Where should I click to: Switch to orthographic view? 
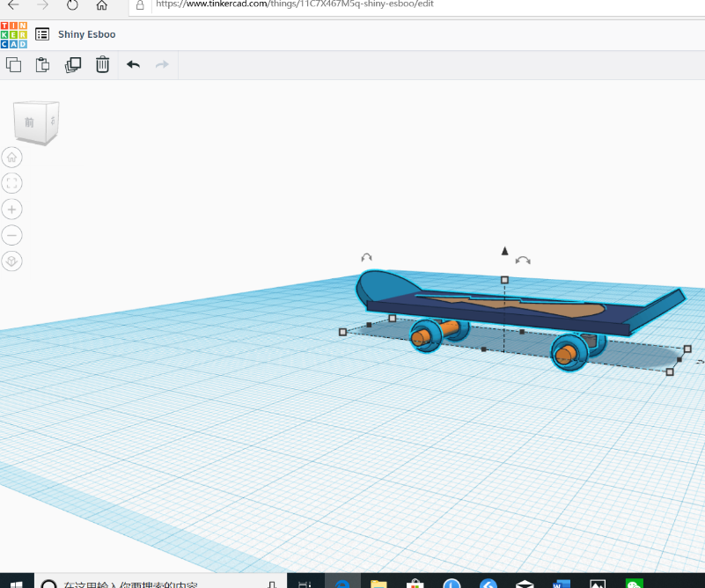tap(11, 261)
